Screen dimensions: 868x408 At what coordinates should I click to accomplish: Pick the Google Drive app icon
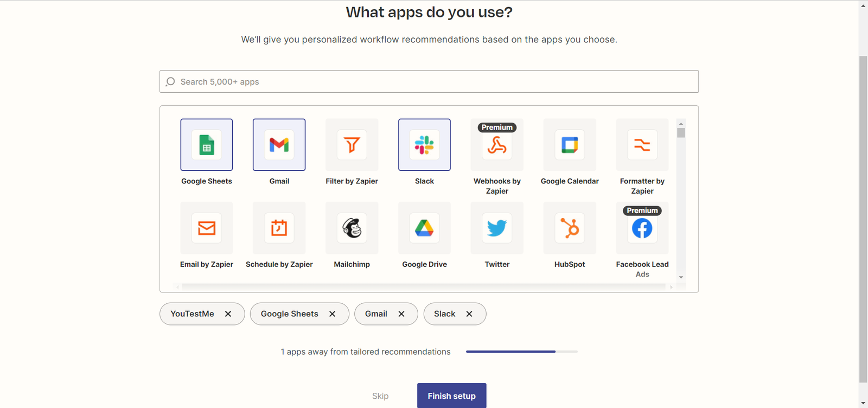[424, 228]
